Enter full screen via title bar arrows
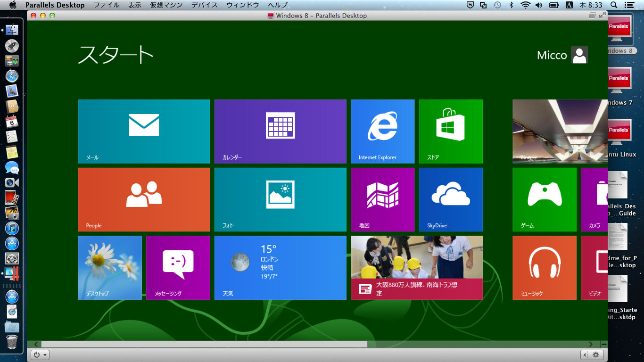 (602, 16)
